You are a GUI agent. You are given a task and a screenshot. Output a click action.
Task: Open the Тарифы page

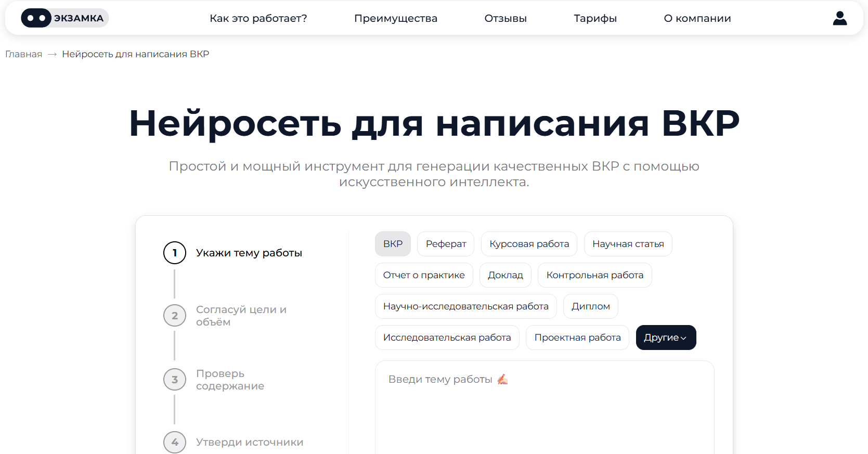pyautogui.click(x=595, y=18)
